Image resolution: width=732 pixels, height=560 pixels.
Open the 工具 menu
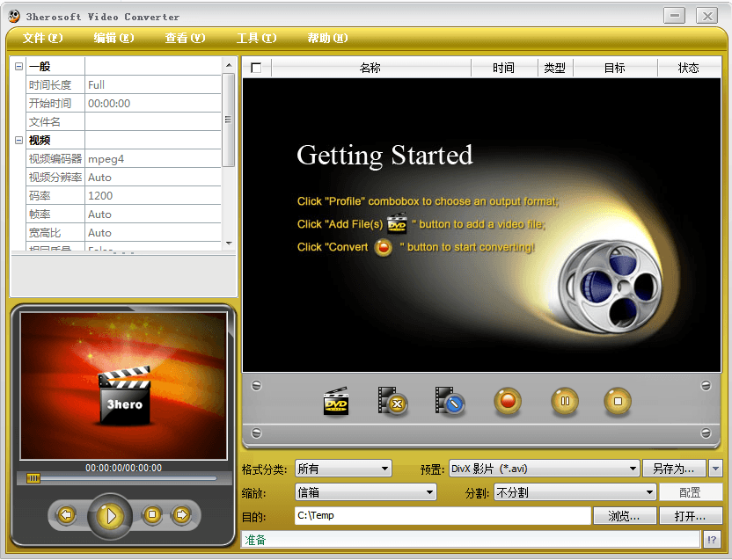pos(256,38)
